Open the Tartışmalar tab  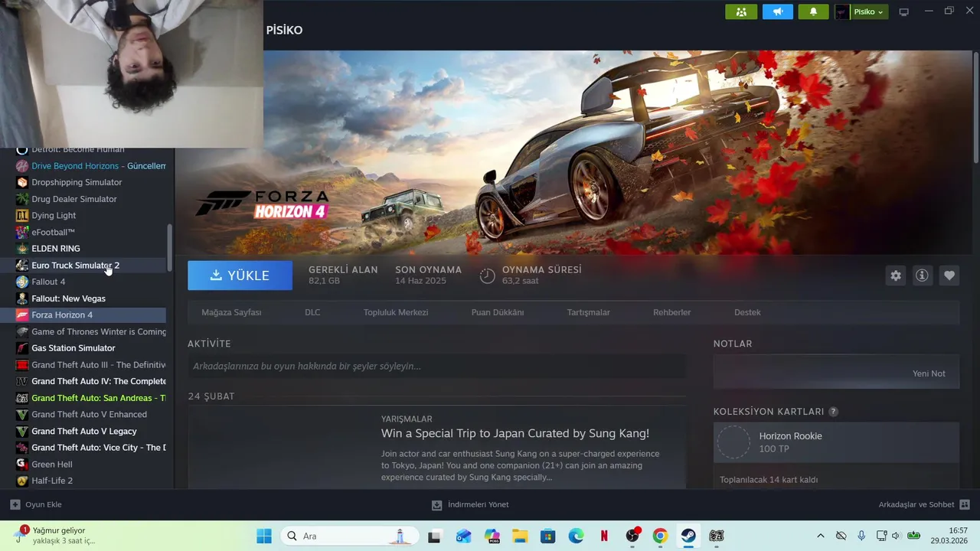[x=588, y=312]
